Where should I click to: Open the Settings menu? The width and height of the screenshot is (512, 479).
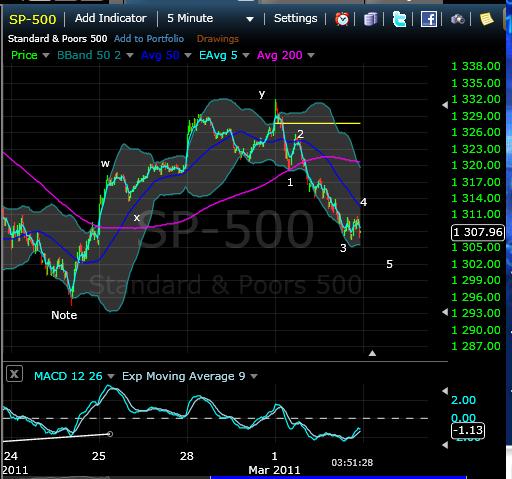tap(295, 18)
